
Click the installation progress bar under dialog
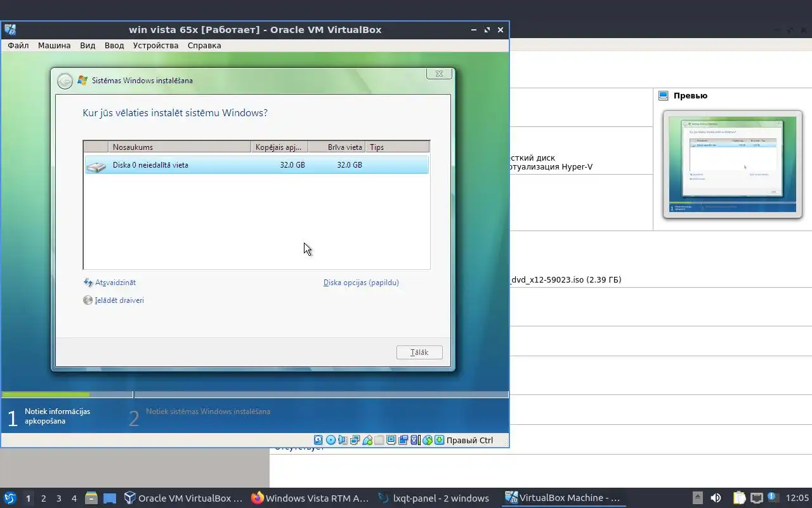tap(255, 395)
